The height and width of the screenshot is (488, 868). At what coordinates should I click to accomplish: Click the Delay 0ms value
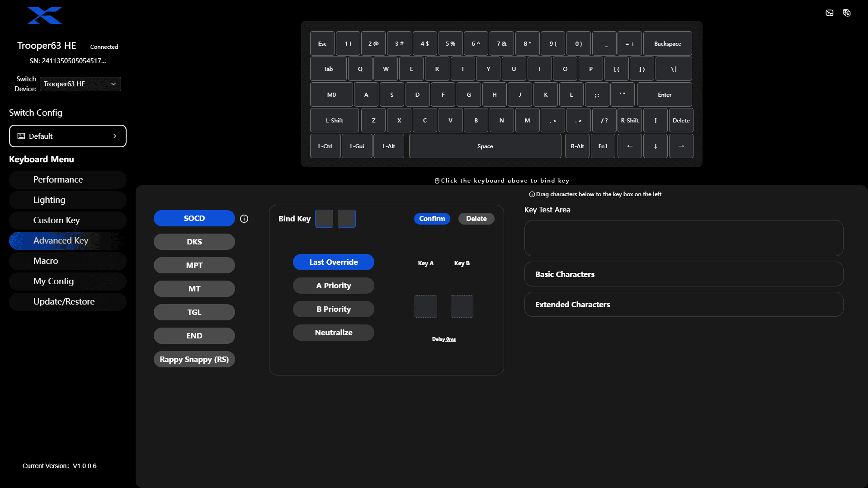click(x=451, y=339)
